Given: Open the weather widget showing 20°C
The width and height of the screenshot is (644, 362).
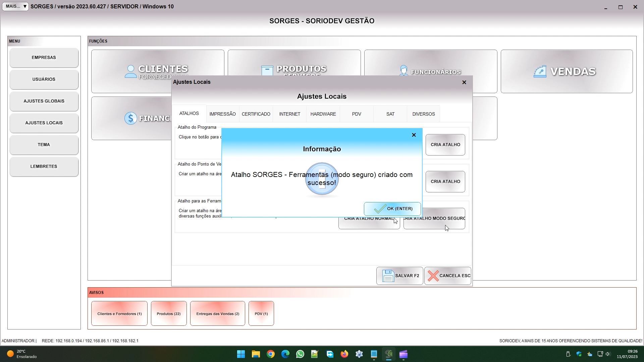Looking at the screenshot, I should tap(22, 354).
